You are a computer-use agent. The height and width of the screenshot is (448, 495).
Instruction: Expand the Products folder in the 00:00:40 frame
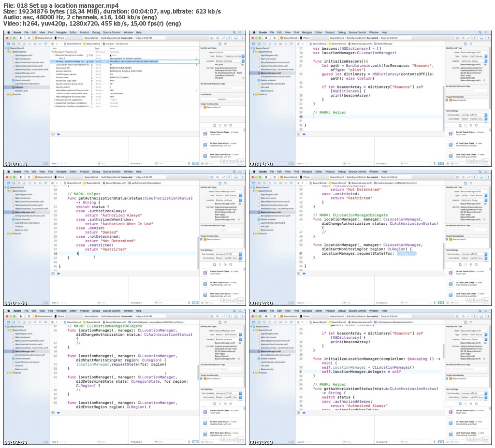tap(9, 94)
